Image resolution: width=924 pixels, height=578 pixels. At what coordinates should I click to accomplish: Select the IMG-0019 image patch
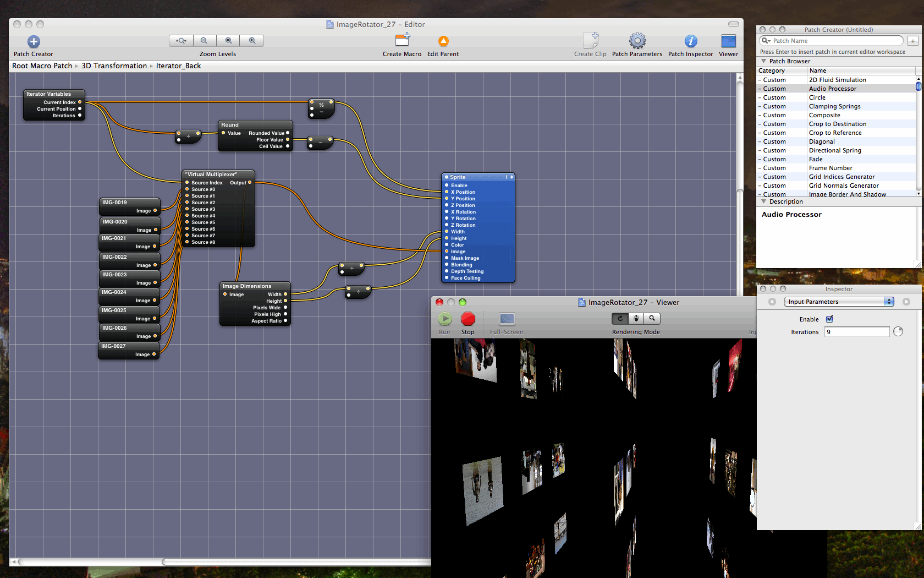click(x=130, y=206)
